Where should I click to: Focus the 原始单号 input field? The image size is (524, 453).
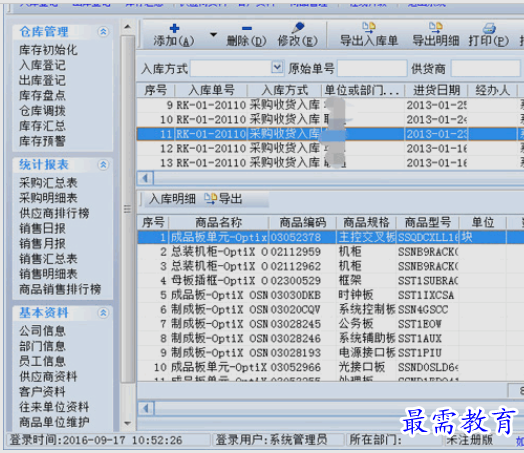pyautogui.click(x=372, y=69)
